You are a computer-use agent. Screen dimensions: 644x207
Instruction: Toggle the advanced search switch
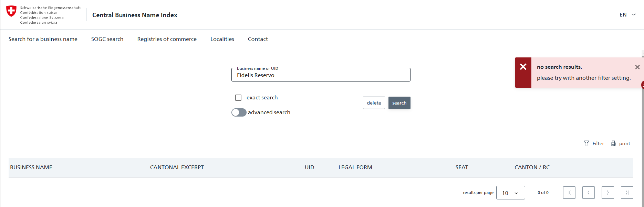pos(239,112)
